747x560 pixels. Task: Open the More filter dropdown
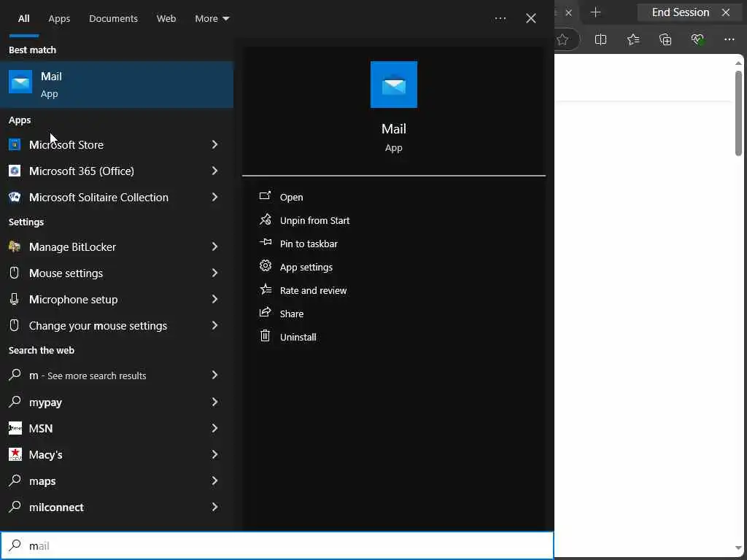212,18
